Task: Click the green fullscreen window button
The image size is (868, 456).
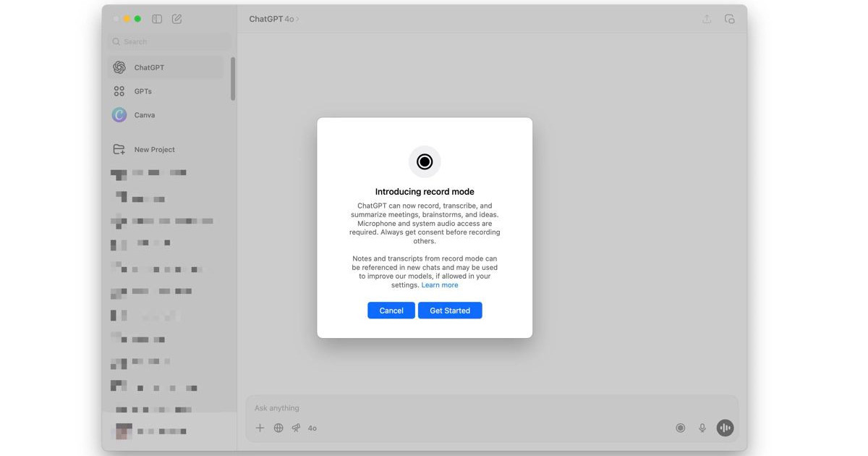Action: pos(137,19)
